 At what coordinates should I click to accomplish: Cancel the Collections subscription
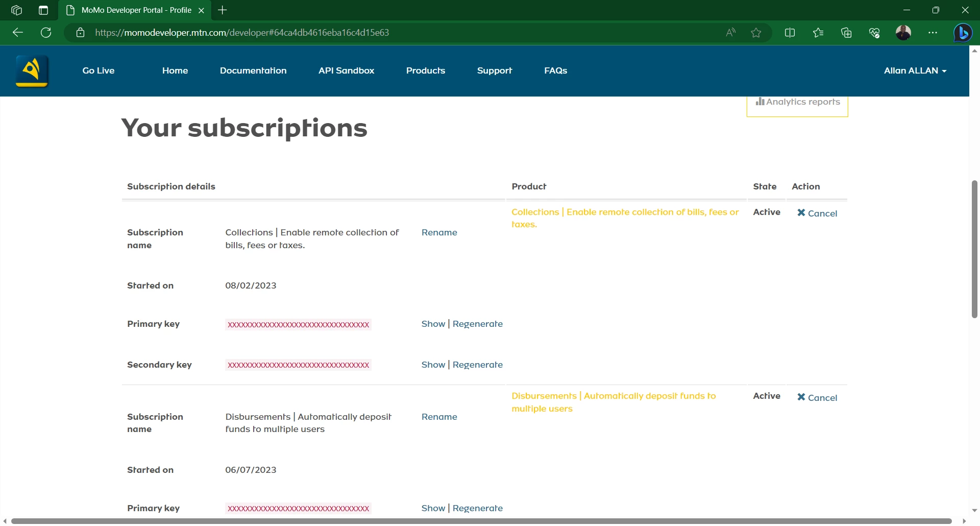click(x=817, y=213)
